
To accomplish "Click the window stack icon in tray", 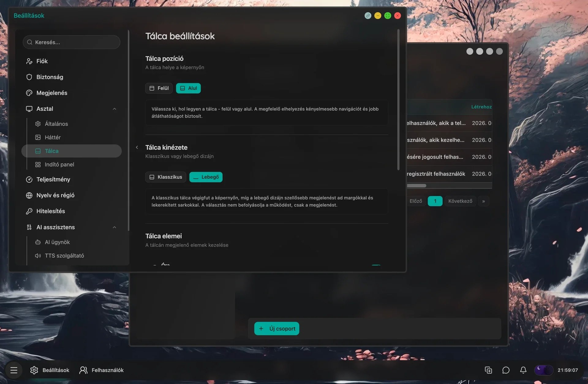I will click(488, 370).
